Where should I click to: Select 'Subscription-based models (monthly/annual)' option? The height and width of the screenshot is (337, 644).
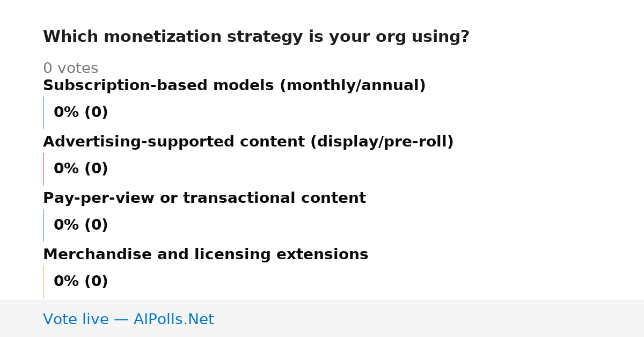(x=234, y=85)
